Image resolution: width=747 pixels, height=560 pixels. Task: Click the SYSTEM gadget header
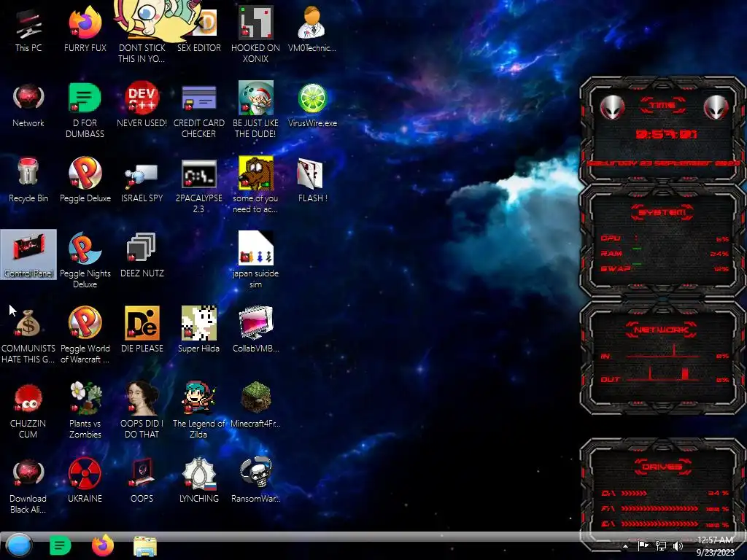(x=662, y=212)
